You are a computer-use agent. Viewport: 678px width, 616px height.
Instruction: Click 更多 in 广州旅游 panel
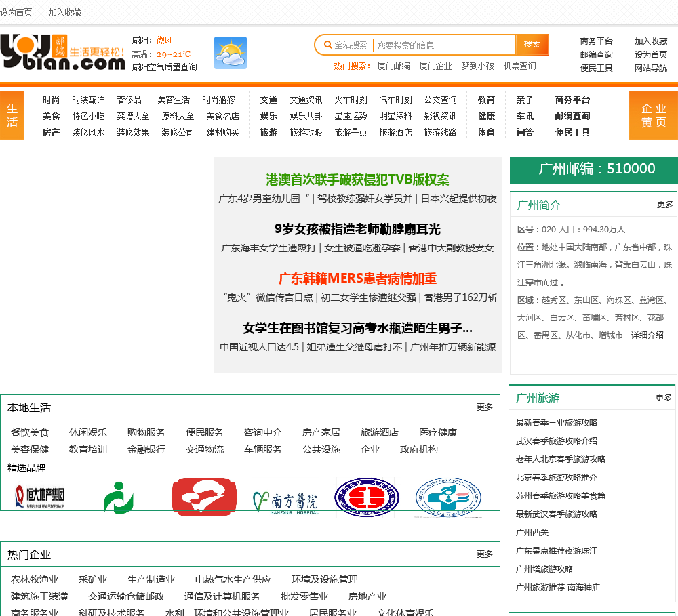(663, 397)
